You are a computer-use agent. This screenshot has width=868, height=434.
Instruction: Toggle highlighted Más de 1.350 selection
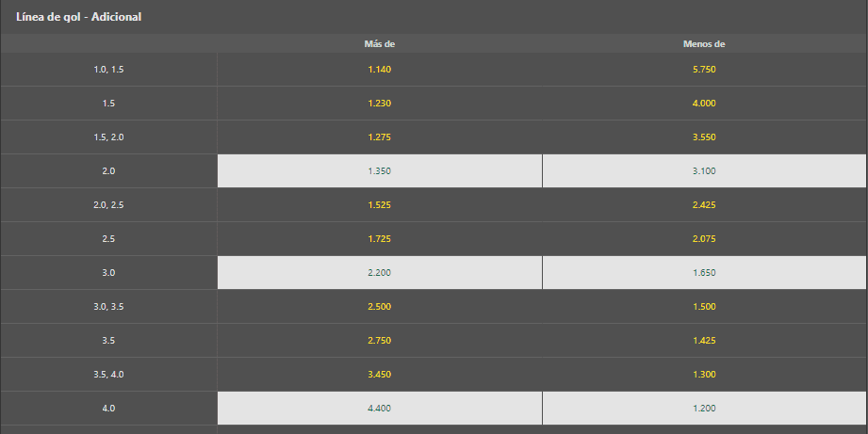coord(379,170)
